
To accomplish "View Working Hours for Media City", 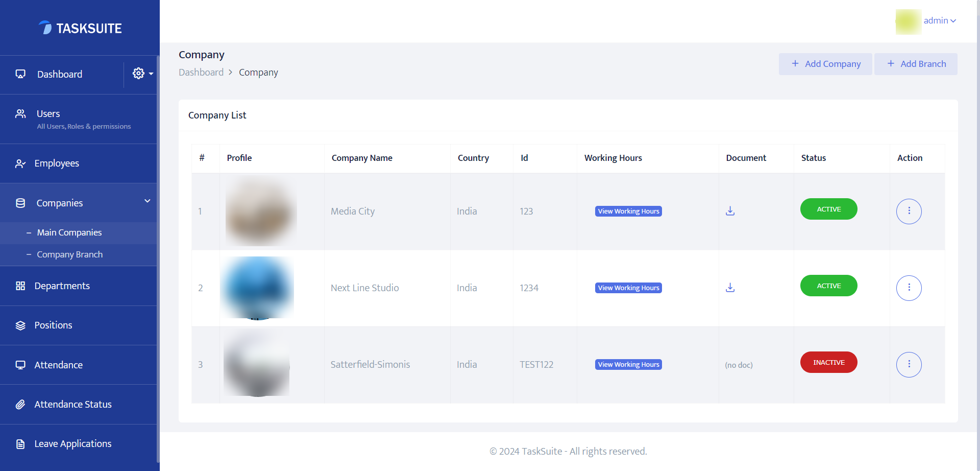I will click(x=628, y=211).
